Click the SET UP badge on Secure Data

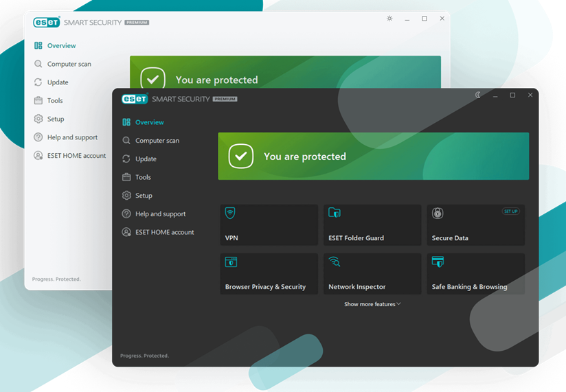pyautogui.click(x=511, y=211)
